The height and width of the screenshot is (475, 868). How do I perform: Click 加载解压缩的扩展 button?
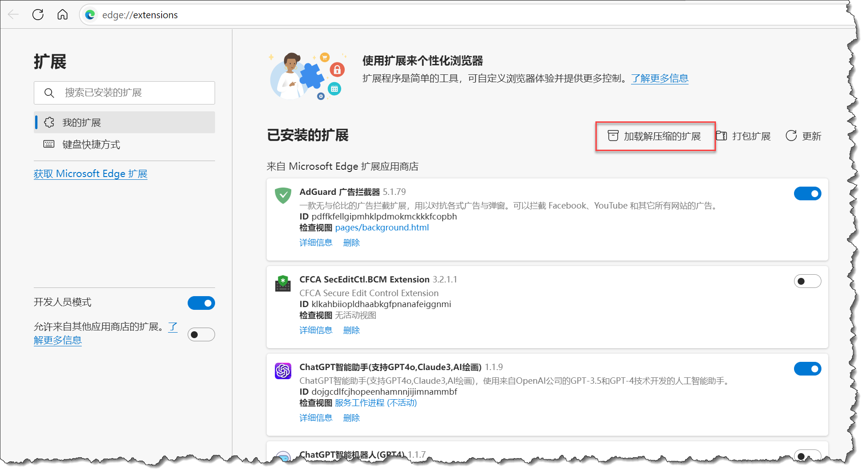[x=655, y=136]
